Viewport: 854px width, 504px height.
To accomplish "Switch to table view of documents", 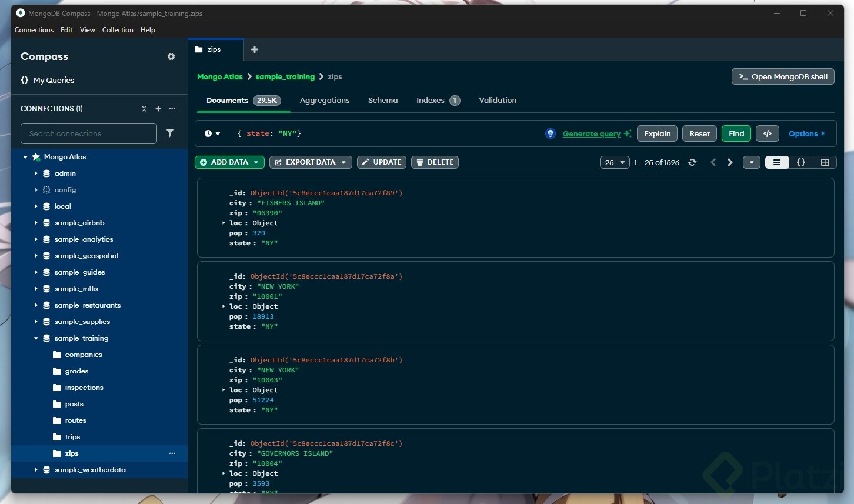I will click(x=825, y=162).
